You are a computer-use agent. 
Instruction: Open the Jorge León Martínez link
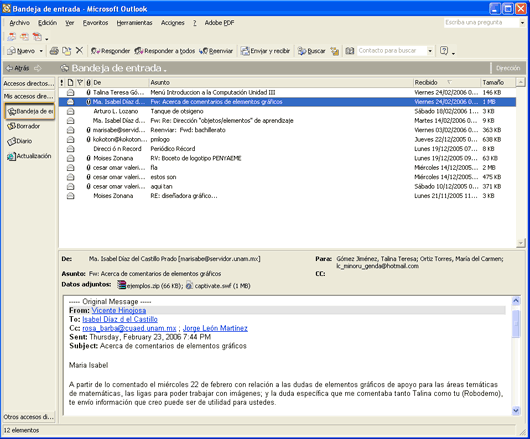(x=215, y=328)
